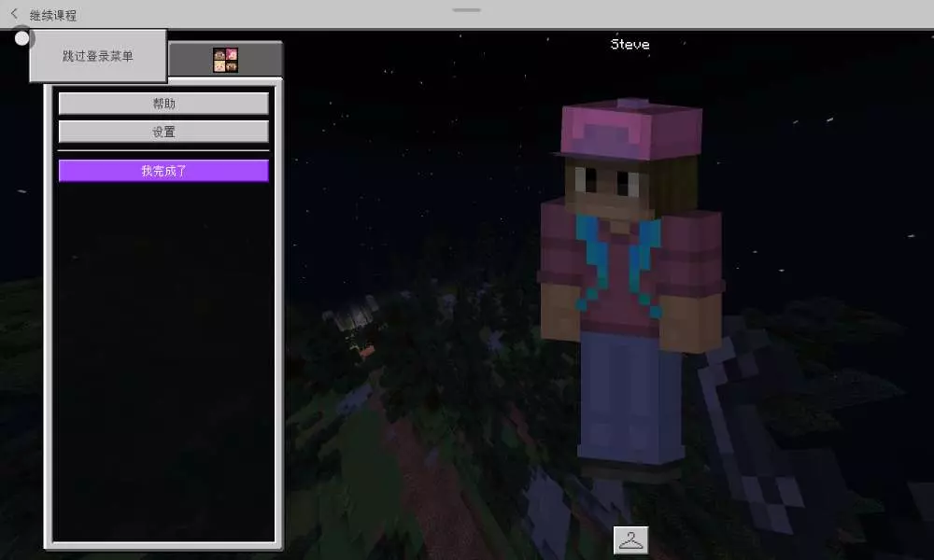Viewport: 934px width, 560px height.
Task: Open the dressing room hanger icon
Action: pos(630,540)
